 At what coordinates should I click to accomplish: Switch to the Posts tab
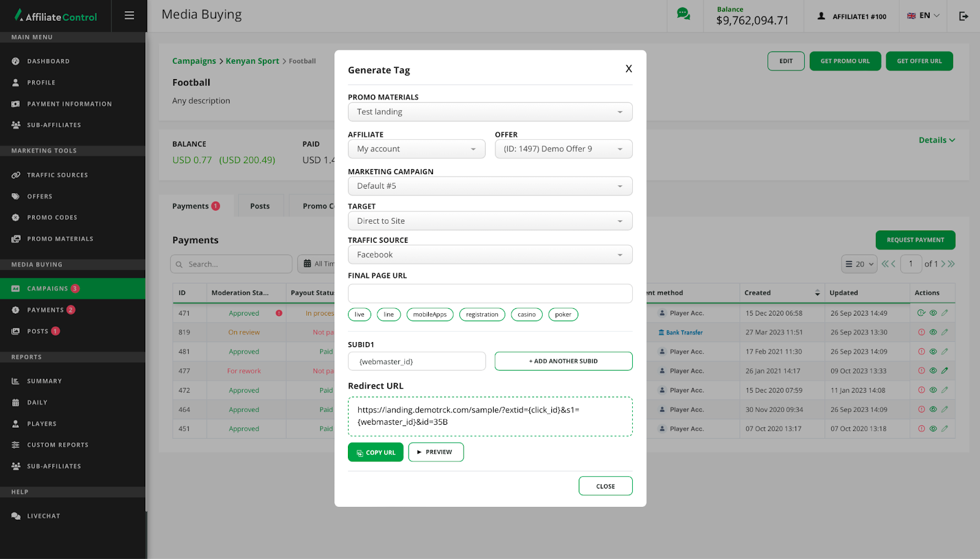[x=260, y=207]
